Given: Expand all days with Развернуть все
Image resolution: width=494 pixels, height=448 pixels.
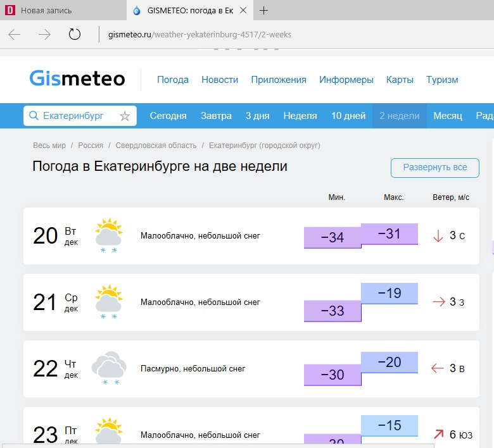Looking at the screenshot, I should 435,168.
